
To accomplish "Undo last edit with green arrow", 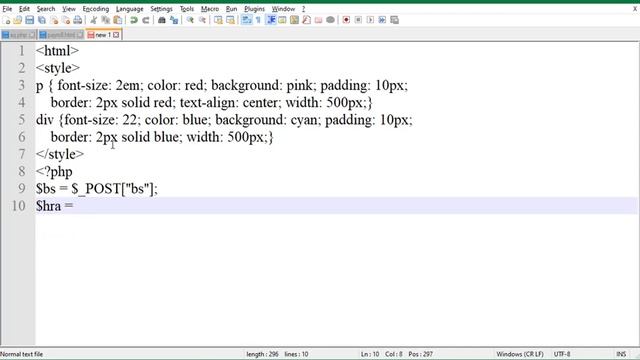I will [133, 20].
